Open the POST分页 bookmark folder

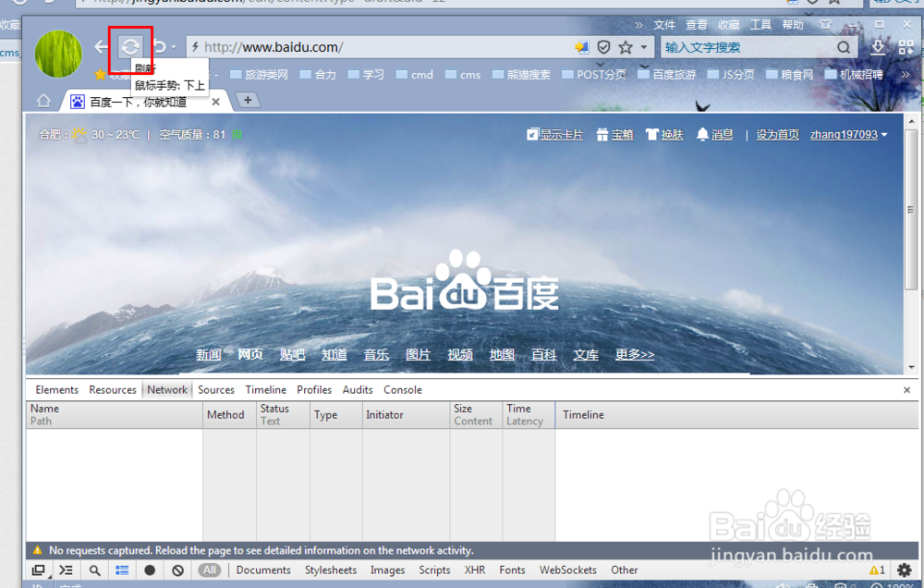(594, 74)
